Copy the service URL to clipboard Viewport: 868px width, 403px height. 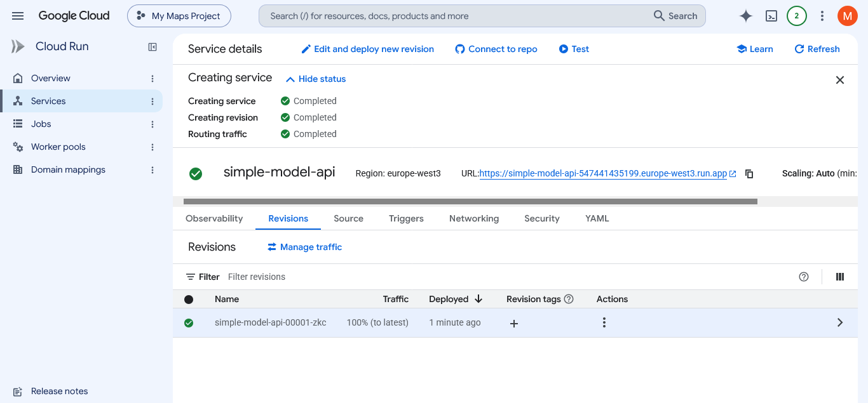(749, 174)
